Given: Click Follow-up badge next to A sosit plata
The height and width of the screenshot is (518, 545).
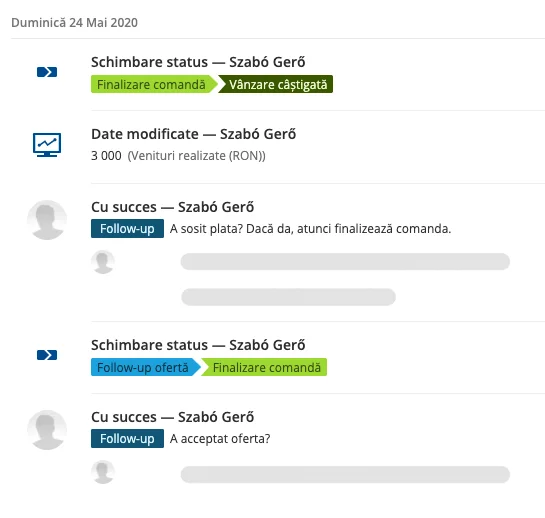Looking at the screenshot, I should pos(127,228).
